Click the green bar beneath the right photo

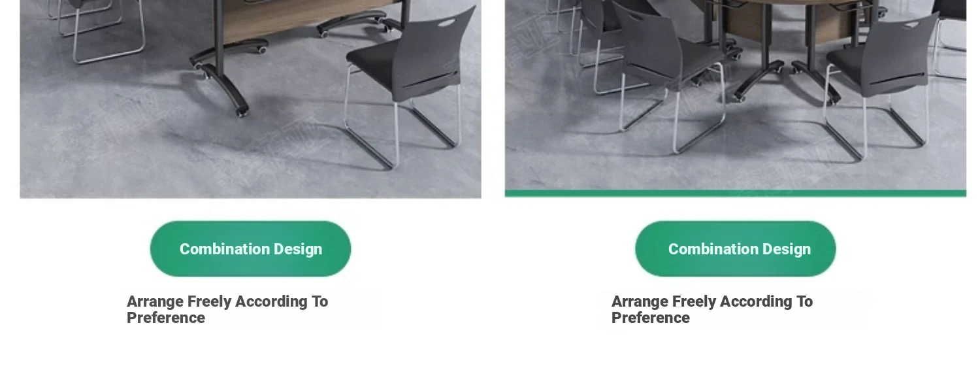[735, 194]
